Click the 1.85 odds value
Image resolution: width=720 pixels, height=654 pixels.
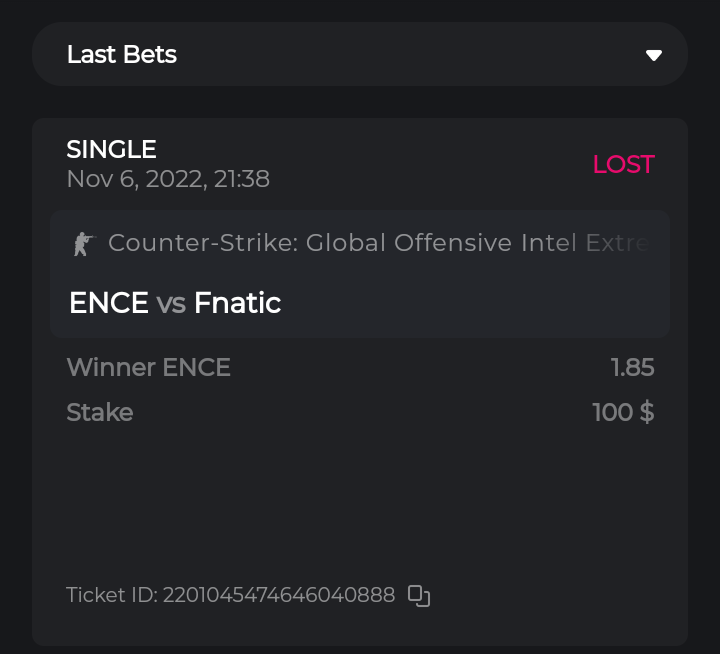(632, 368)
